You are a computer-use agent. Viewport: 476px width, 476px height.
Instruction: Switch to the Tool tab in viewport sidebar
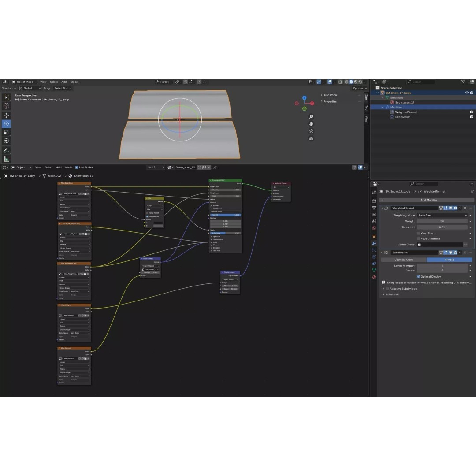click(x=366, y=108)
